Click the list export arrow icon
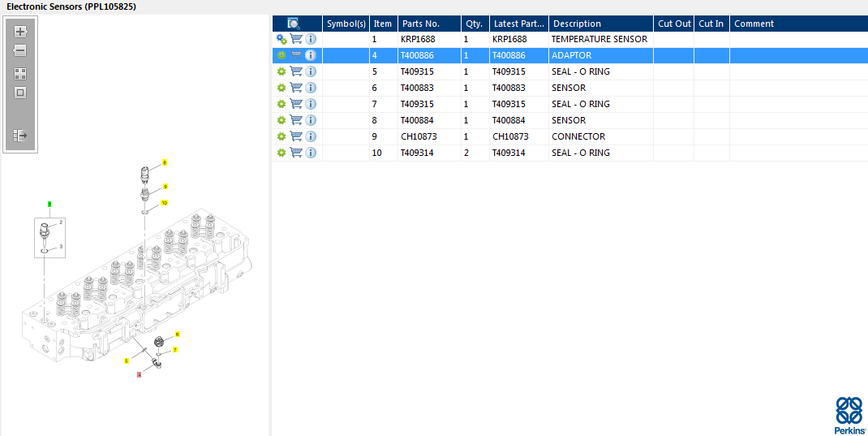868x436 pixels. 20,135
